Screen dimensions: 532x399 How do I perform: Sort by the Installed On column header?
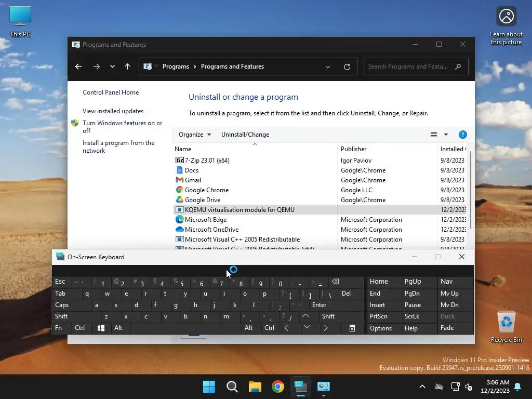point(452,149)
